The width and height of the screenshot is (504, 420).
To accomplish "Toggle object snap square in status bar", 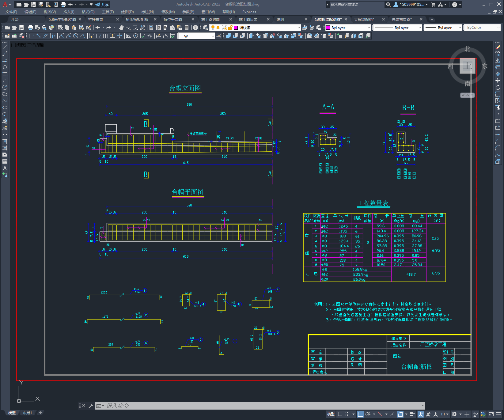I will pyautogui.click(x=400, y=414).
